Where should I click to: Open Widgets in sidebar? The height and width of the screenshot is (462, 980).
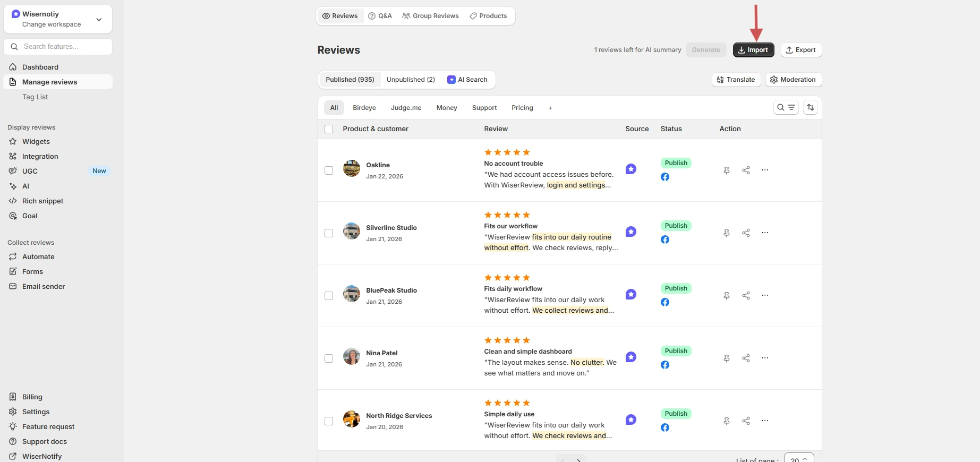click(x=36, y=141)
